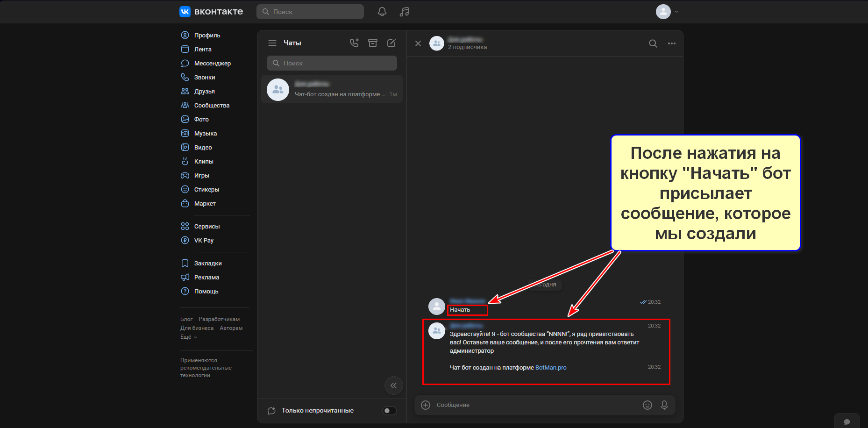Screen dimensions: 868x428
Task: Click the chats list search field
Action: 332,63
